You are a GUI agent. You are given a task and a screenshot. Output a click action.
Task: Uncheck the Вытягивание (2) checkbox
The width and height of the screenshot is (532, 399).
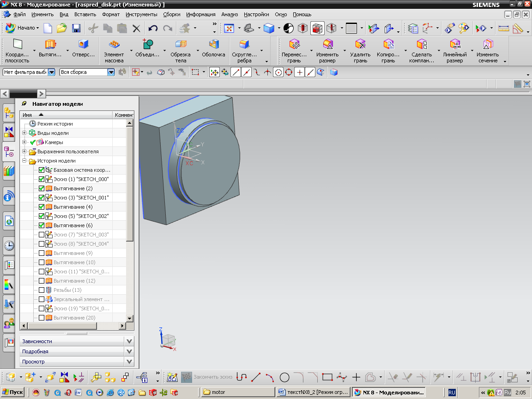[42, 188]
